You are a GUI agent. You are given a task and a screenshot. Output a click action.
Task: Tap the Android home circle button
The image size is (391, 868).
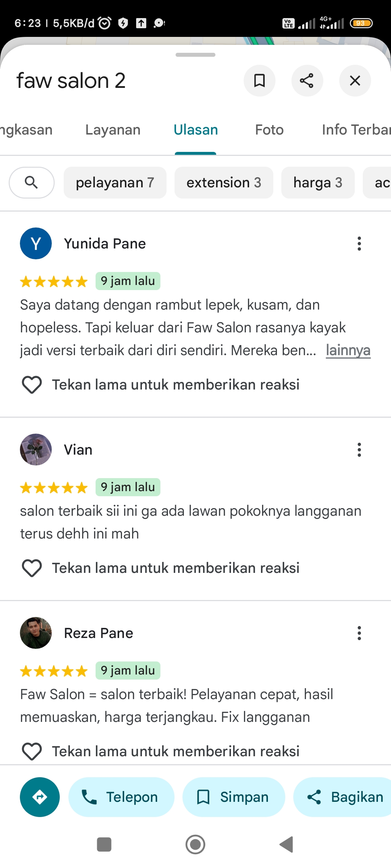coord(195,845)
